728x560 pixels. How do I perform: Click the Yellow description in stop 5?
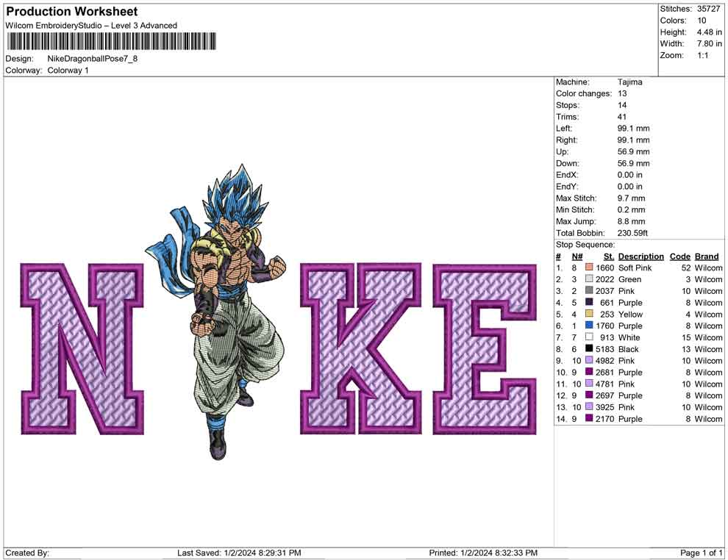pos(630,314)
